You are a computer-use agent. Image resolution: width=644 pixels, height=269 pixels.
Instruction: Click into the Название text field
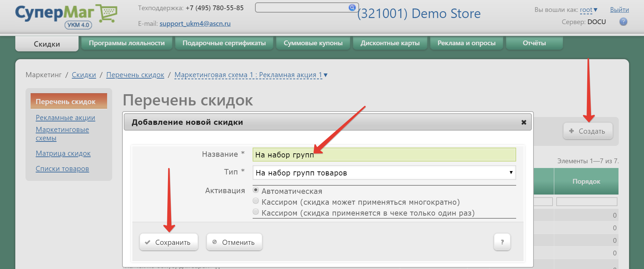click(x=384, y=155)
